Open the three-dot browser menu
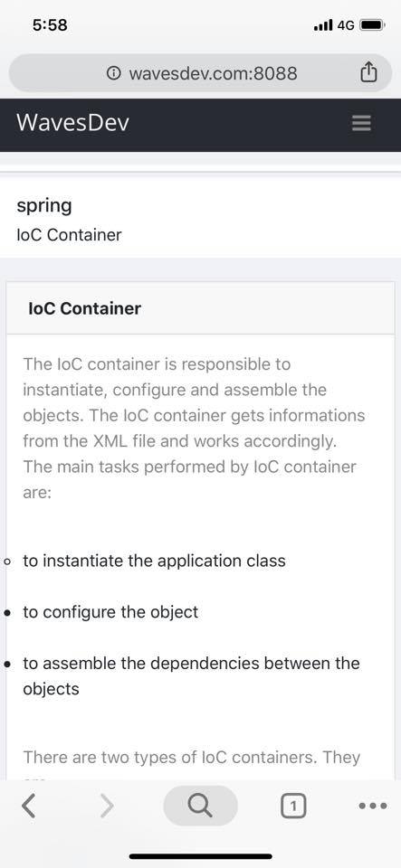This screenshot has height=868, width=401. point(373,806)
